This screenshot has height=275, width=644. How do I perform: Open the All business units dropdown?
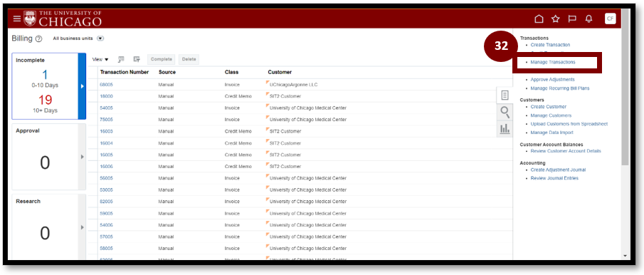(100, 38)
